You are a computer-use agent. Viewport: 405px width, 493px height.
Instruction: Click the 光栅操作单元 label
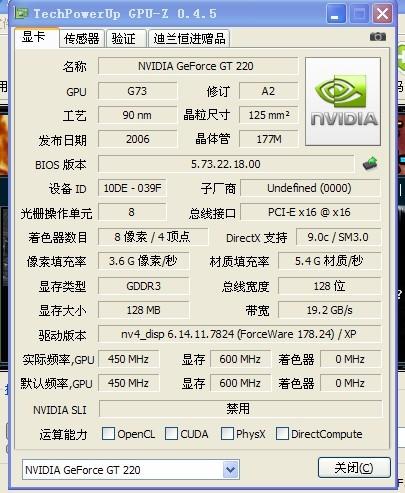point(56,213)
